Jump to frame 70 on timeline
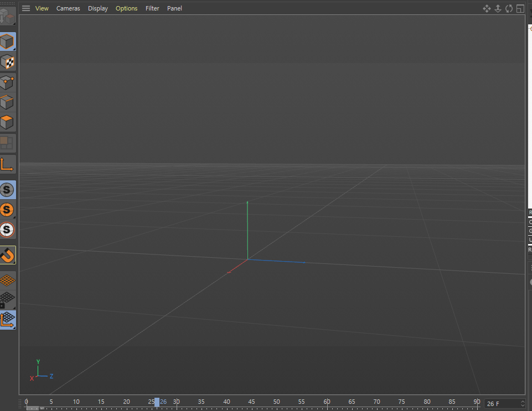This screenshot has width=532, height=411. click(x=376, y=402)
